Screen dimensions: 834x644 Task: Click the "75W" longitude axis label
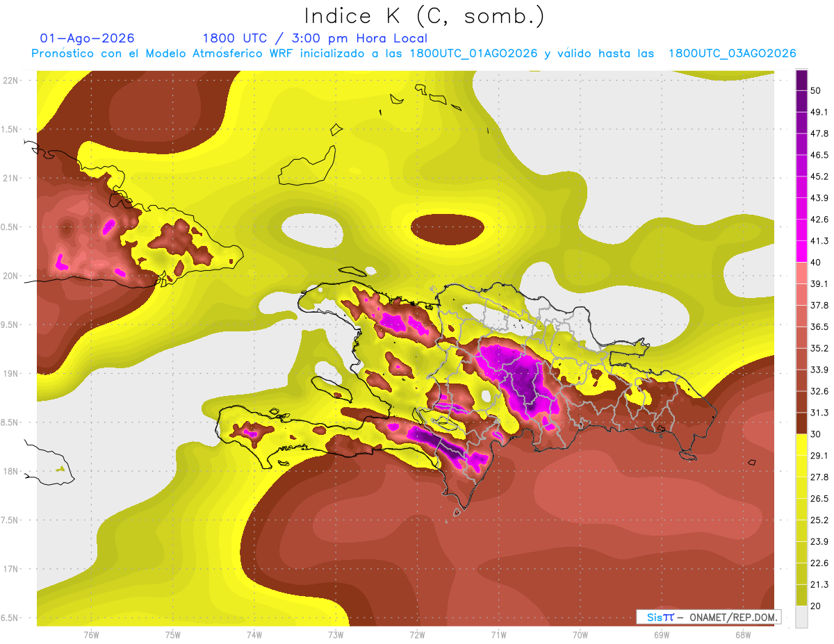(x=172, y=635)
